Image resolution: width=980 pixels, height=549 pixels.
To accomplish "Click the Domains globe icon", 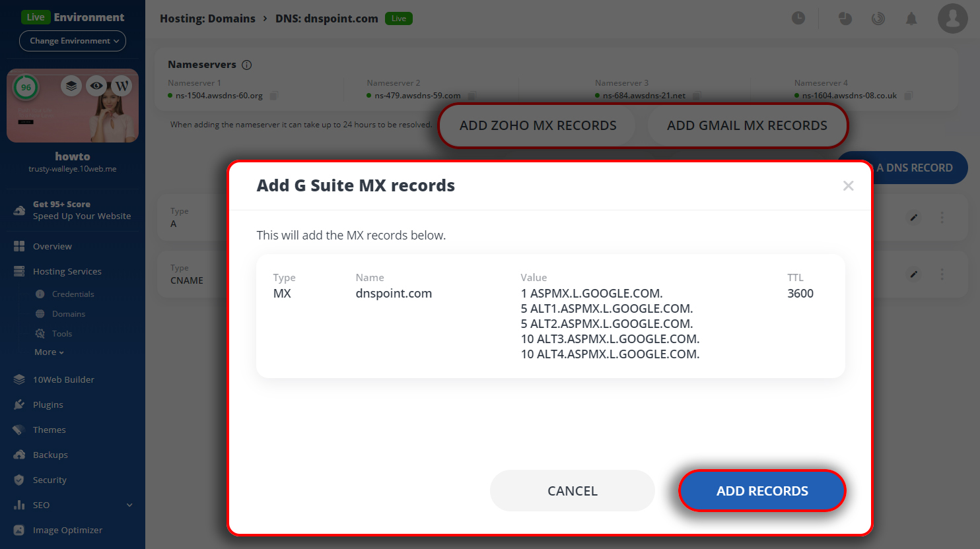I will point(40,314).
